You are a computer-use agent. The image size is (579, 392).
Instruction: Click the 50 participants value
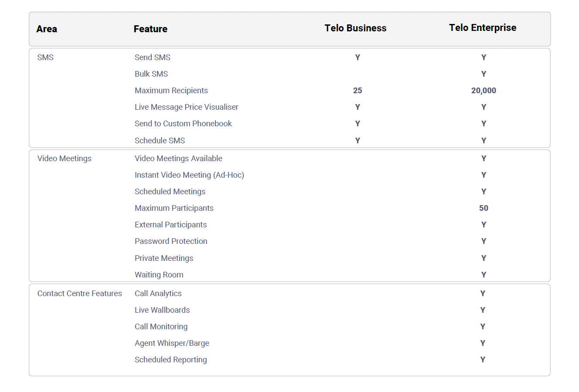[484, 208]
